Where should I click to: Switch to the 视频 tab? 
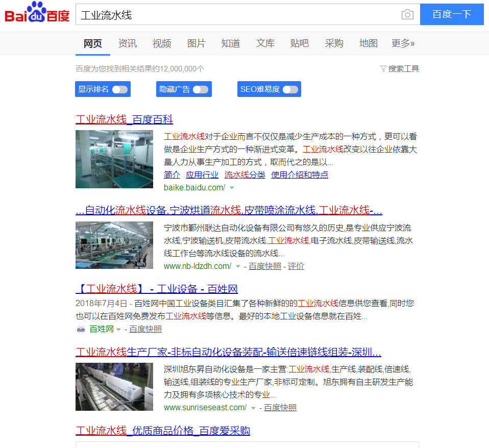[x=161, y=43]
